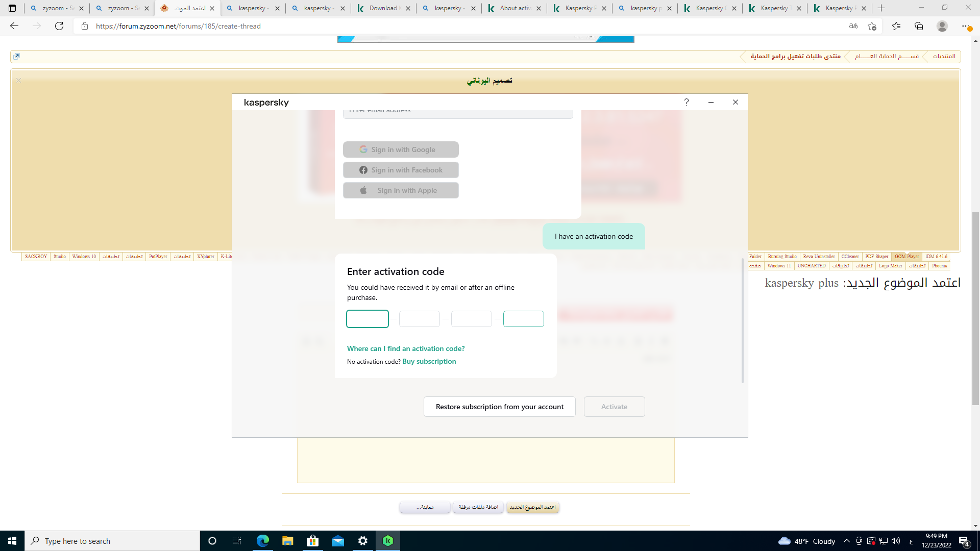This screenshot has height=551, width=980.
Task: Open the IDM 6.41.6 tag link
Action: pyautogui.click(x=936, y=257)
